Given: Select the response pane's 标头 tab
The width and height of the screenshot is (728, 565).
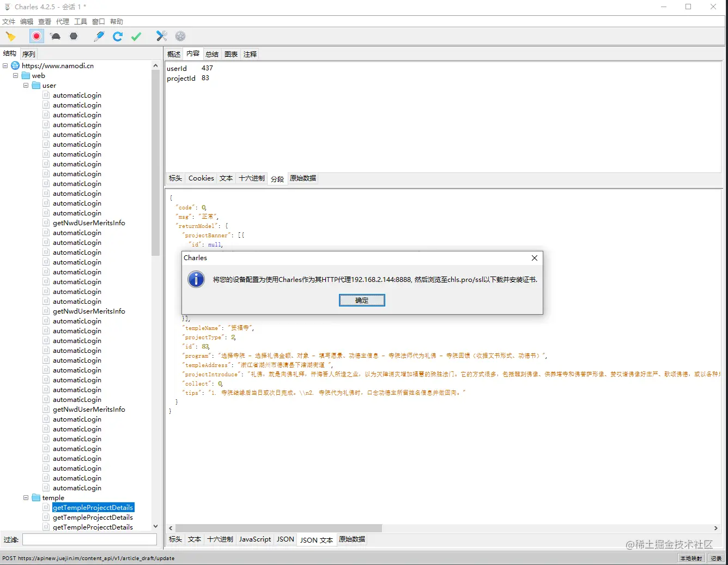Looking at the screenshot, I should (x=175, y=539).
